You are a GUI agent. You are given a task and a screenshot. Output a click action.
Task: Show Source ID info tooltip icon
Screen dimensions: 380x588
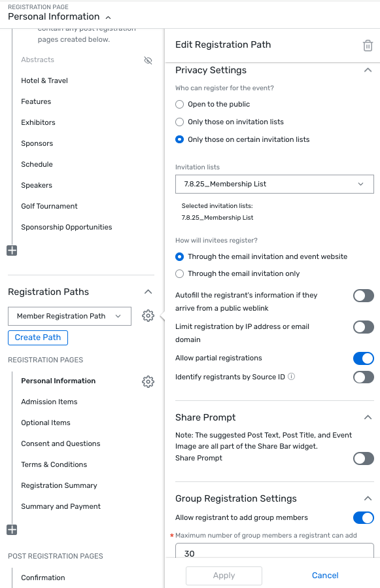tap(292, 377)
